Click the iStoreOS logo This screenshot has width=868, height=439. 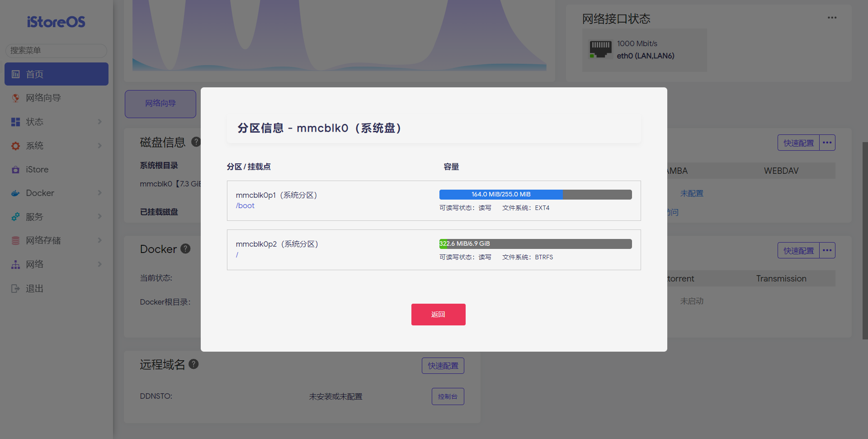(56, 22)
